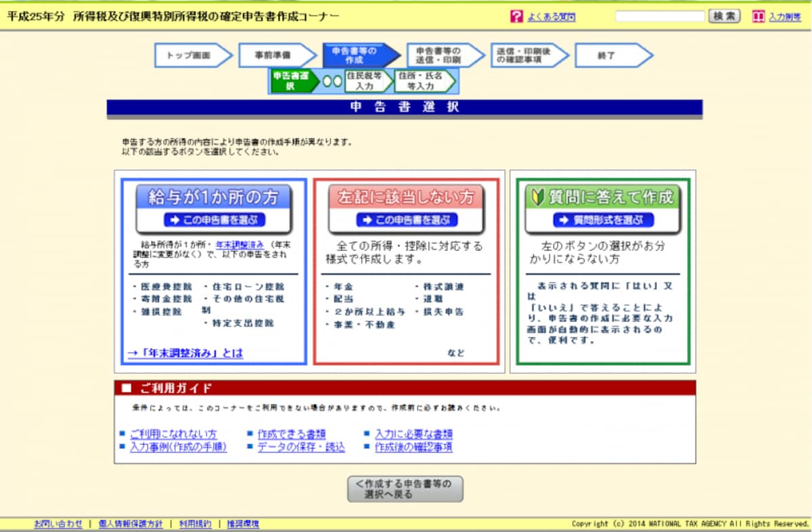Click the 検索 search button
The height and width of the screenshot is (532, 812).
click(724, 16)
